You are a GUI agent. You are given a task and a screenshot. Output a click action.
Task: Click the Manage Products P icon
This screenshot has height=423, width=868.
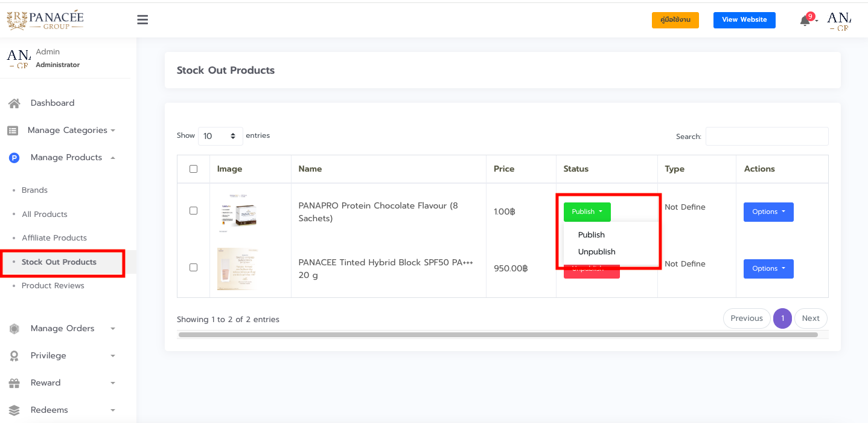pos(14,158)
